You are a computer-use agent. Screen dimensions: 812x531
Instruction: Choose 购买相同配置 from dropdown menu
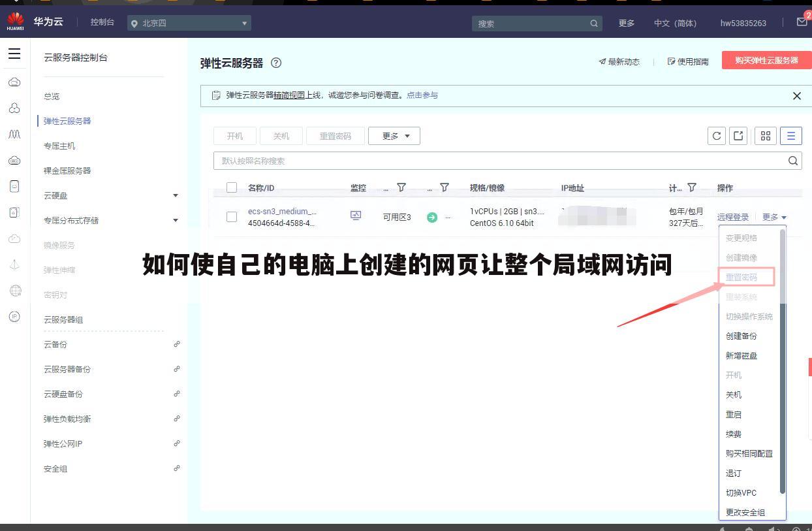tap(749, 453)
